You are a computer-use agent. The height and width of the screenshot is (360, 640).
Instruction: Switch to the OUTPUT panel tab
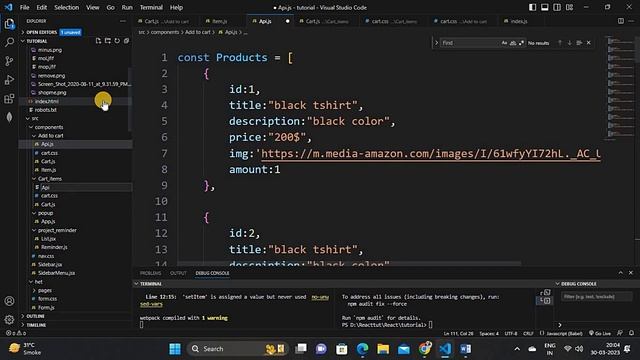pos(178,273)
